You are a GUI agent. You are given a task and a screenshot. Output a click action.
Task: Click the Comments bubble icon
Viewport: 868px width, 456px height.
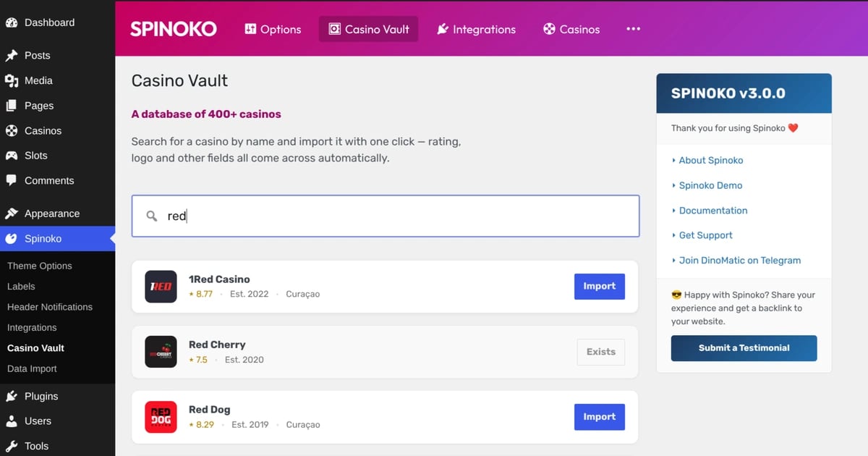pos(12,181)
